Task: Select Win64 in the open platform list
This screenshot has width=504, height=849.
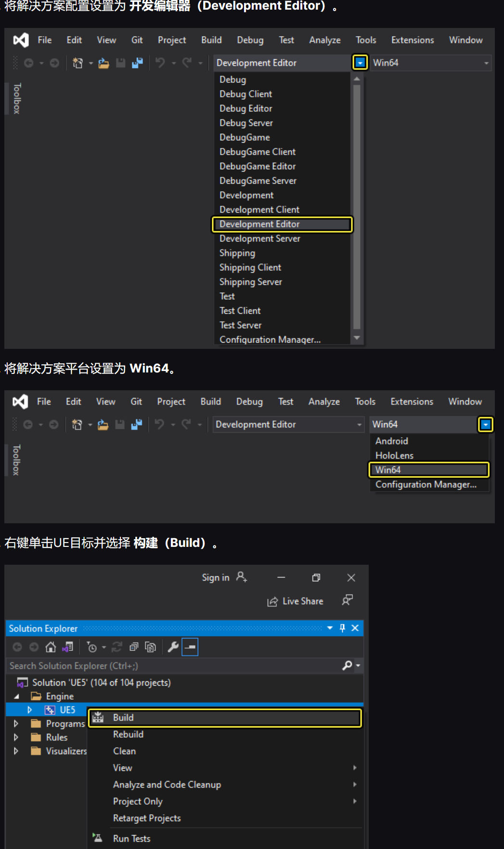Action: click(x=429, y=470)
